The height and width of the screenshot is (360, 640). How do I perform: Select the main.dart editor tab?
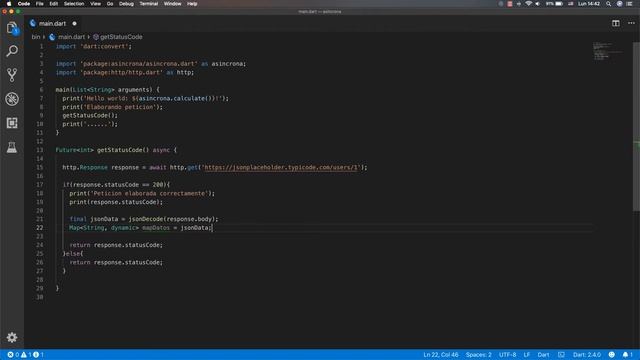(x=53, y=23)
